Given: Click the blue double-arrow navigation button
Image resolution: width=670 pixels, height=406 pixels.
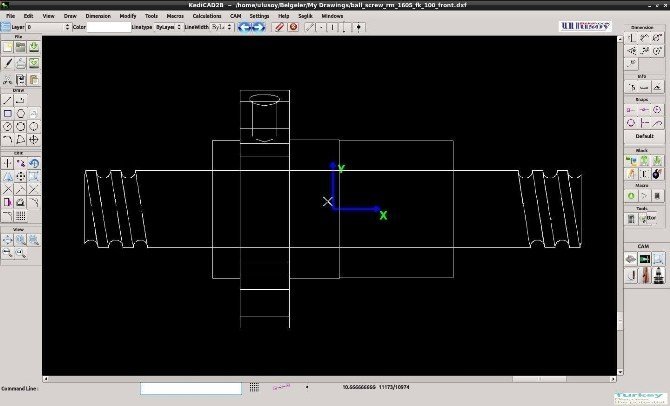Looking at the screenshot, I should click(250, 27).
